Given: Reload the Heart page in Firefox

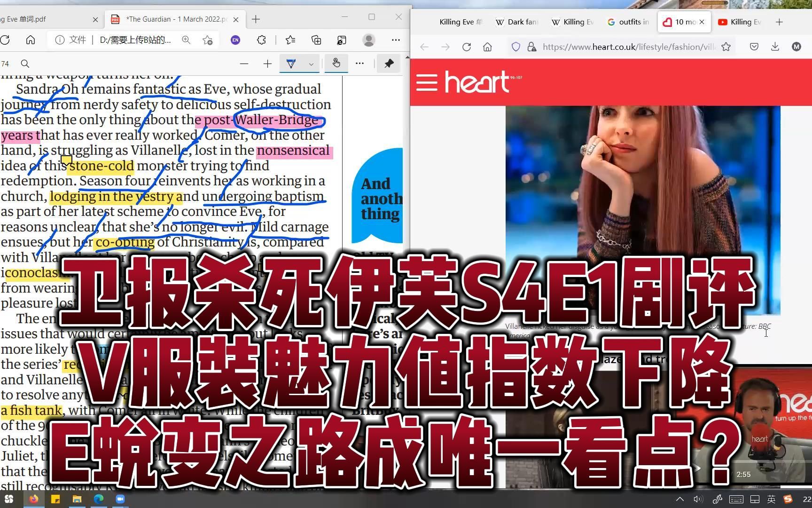Looking at the screenshot, I should (467, 47).
